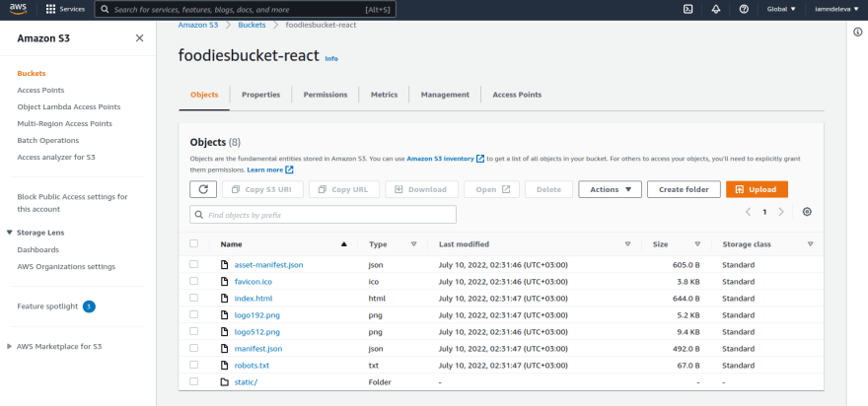Go to Buckets breadcrumb link
This screenshot has height=406, width=868.
pos(252,25)
